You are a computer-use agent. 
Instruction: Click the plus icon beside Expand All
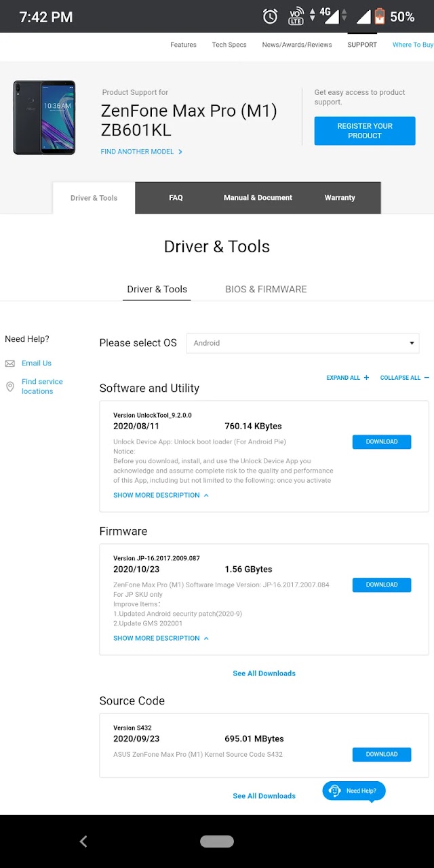pos(366,378)
